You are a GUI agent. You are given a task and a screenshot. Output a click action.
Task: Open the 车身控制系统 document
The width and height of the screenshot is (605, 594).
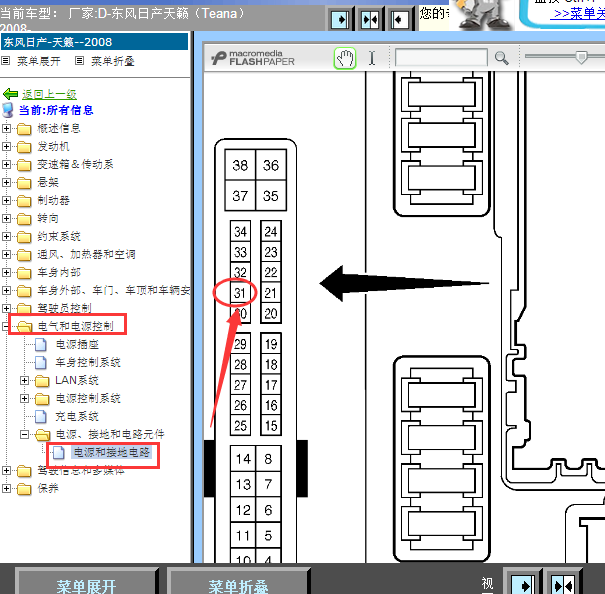tap(88, 362)
